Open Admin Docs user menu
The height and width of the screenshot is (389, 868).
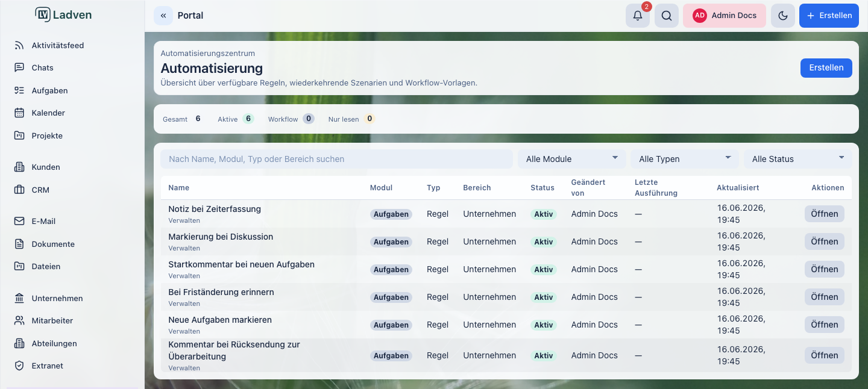pos(725,16)
